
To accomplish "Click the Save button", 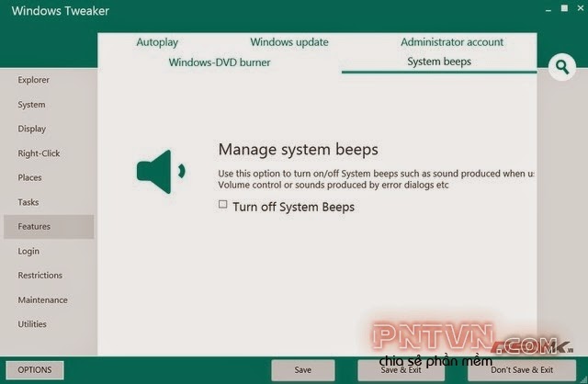I will coord(303,370).
